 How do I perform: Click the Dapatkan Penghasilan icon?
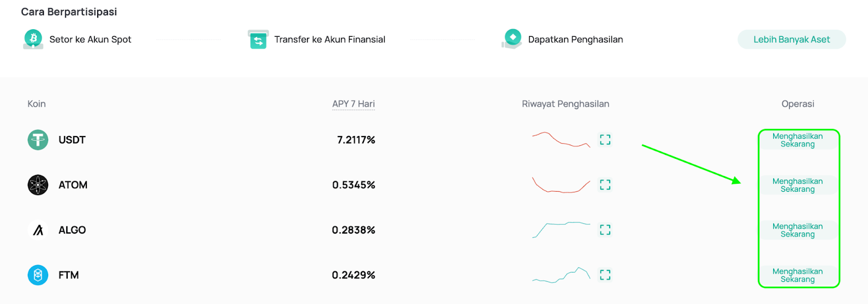click(x=512, y=39)
